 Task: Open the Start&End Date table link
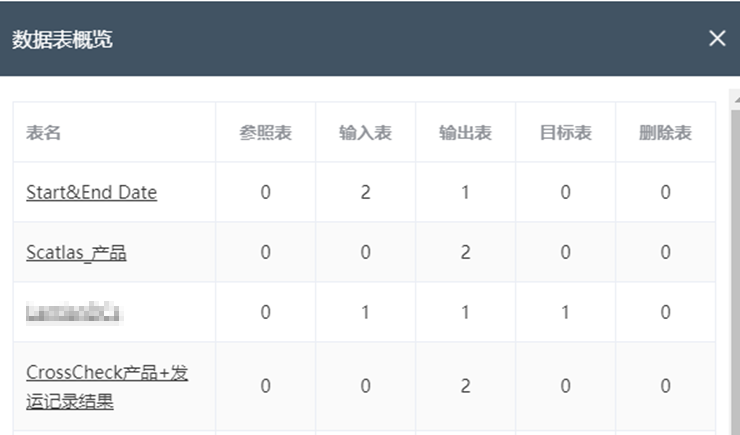(x=91, y=192)
